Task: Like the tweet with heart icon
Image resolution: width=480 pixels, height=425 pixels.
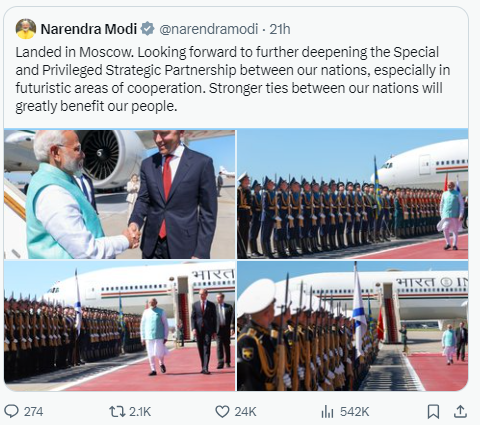Action: click(222, 412)
